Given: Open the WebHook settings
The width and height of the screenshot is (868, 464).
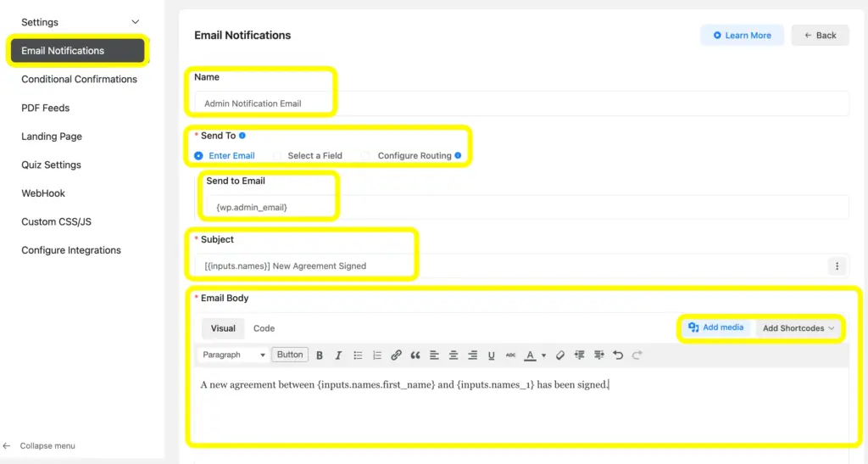Looking at the screenshot, I should click(x=43, y=193).
